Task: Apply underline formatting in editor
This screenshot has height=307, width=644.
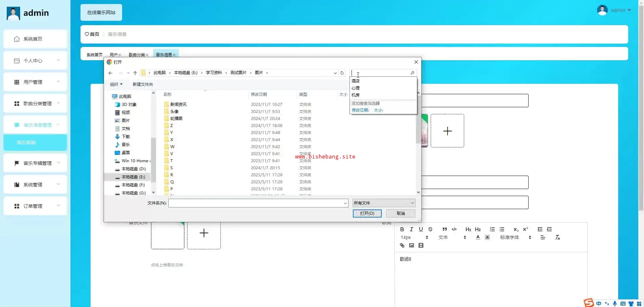Action: (421, 229)
